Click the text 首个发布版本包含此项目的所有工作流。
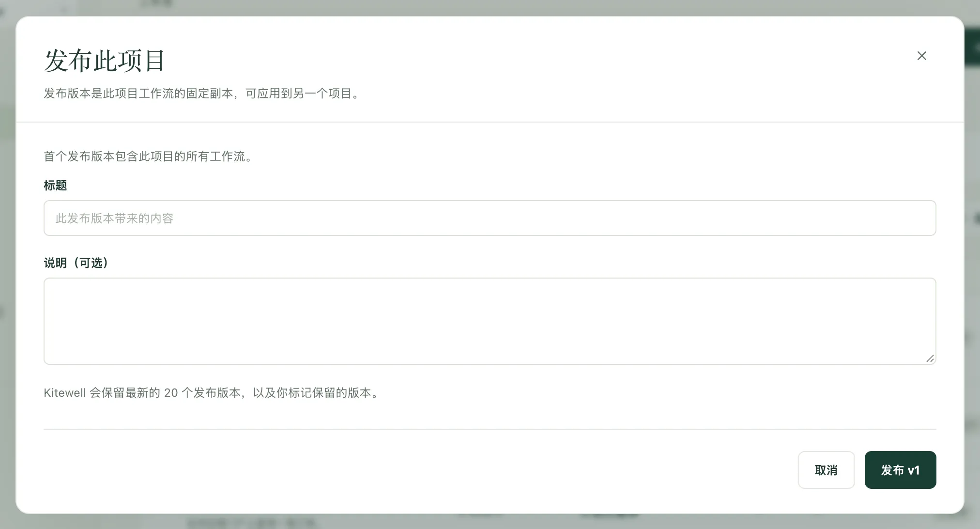This screenshot has width=980, height=529. [x=149, y=156]
